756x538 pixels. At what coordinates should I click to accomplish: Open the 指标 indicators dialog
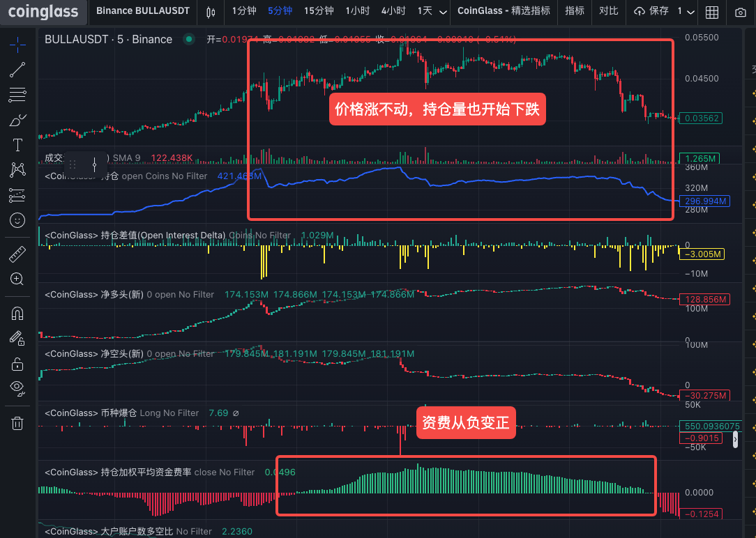pyautogui.click(x=574, y=11)
